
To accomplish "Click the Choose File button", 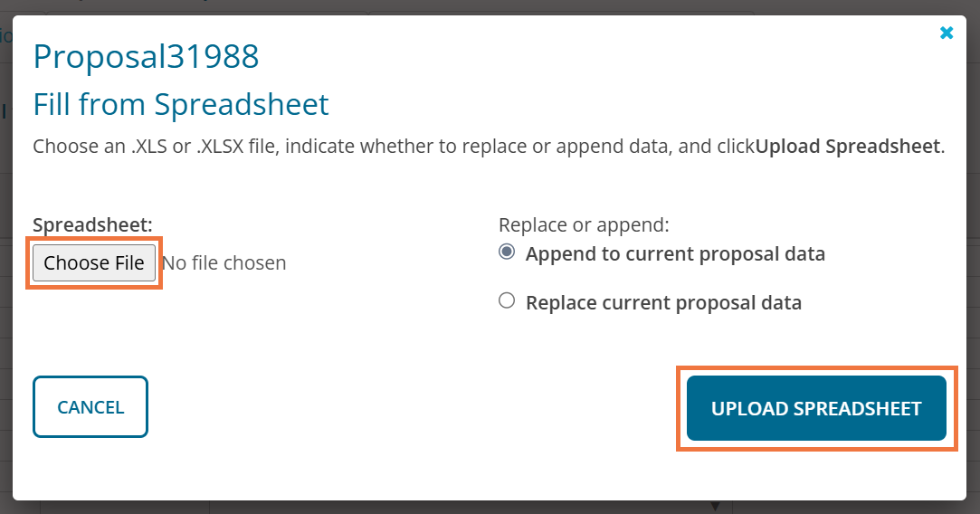I will [x=94, y=263].
